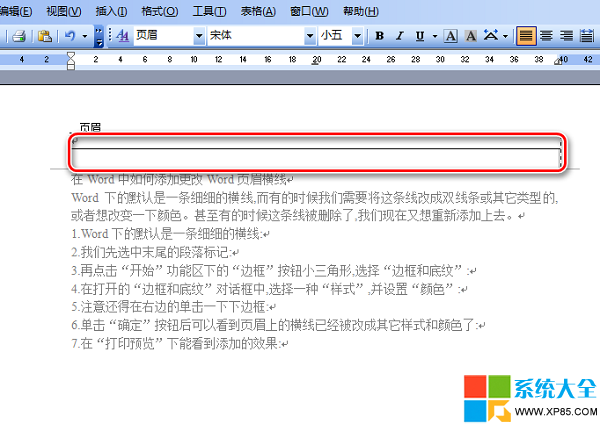Click the font name box 宋体
600x424 pixels.
click(256, 36)
